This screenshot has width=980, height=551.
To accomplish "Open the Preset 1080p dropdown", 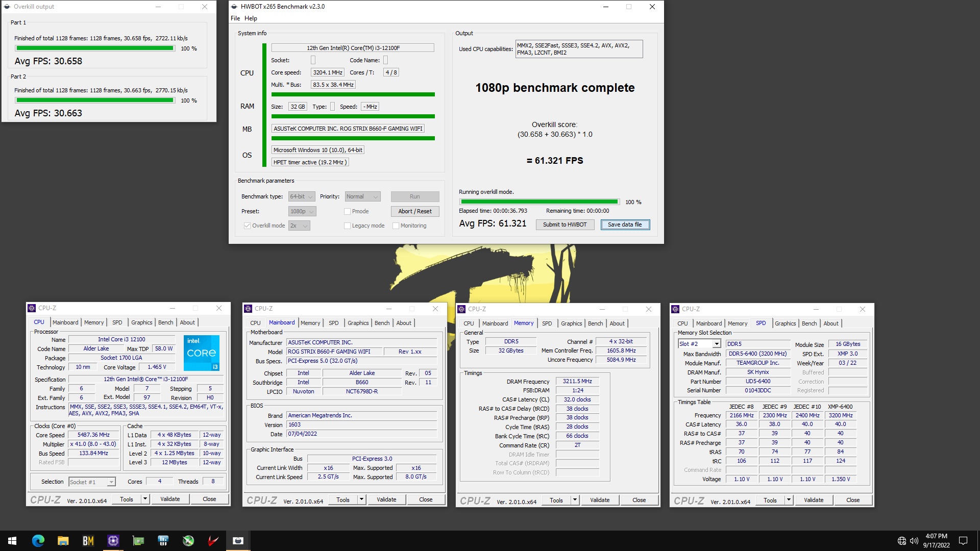I will pos(302,211).
